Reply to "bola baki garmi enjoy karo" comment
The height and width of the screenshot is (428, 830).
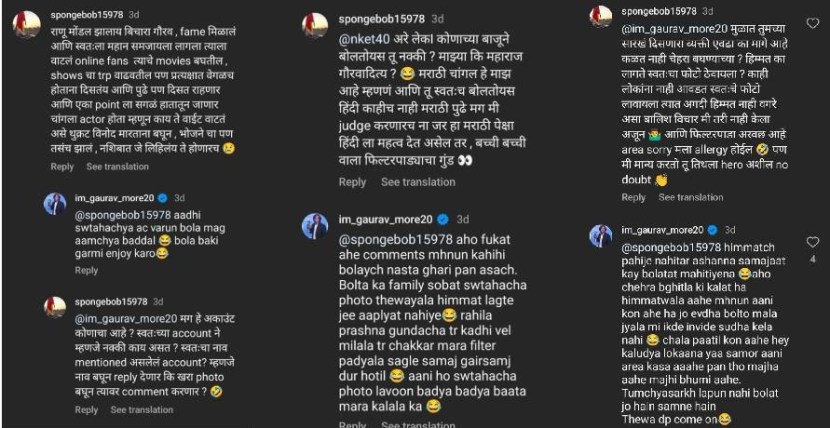tap(87, 270)
